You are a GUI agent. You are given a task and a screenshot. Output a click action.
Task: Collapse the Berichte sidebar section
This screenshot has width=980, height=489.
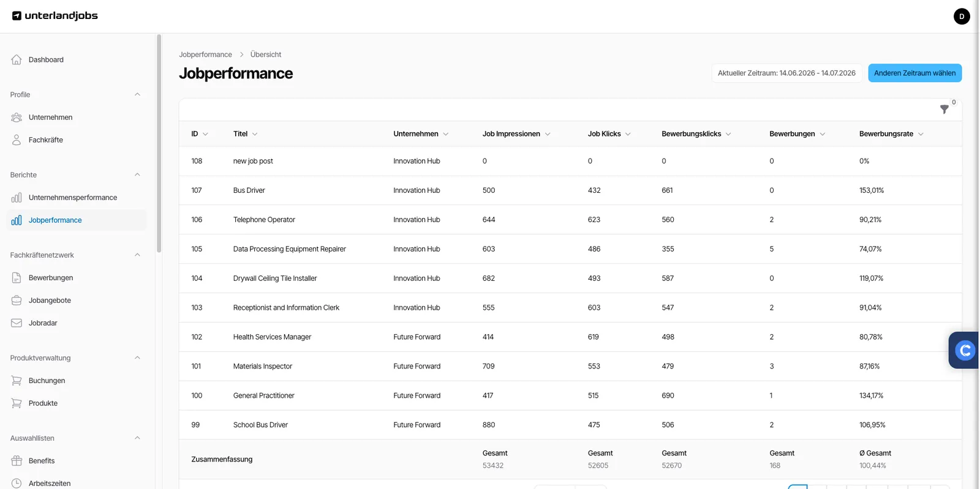[x=137, y=174]
